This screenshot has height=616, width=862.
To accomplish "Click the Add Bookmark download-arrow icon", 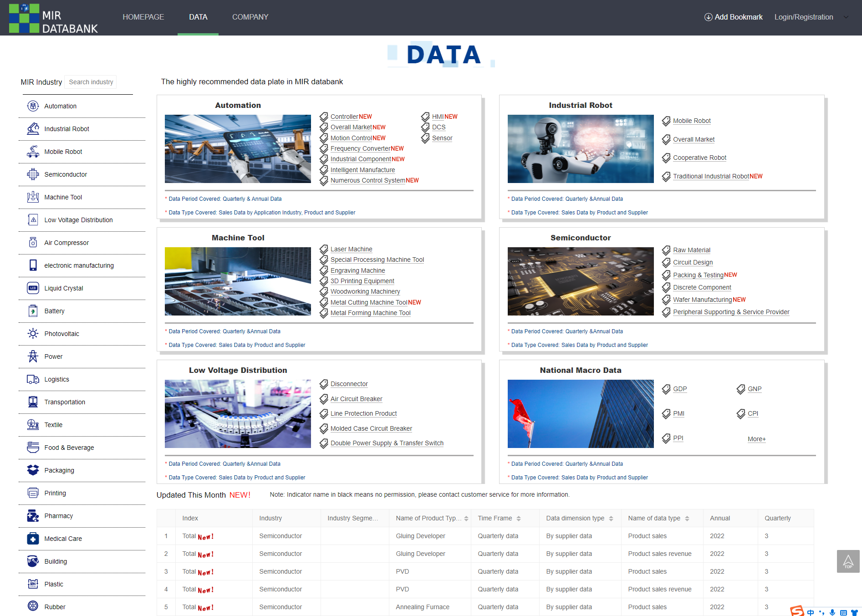I will pos(708,17).
